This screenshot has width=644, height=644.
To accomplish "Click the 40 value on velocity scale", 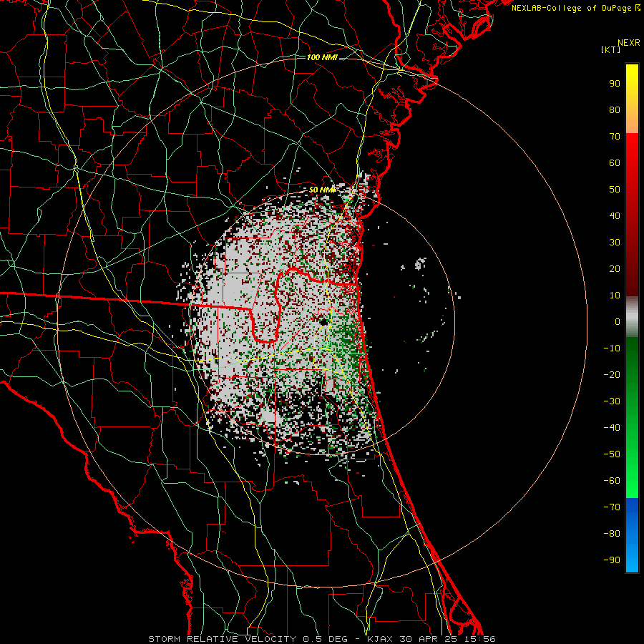I will click(x=615, y=216).
